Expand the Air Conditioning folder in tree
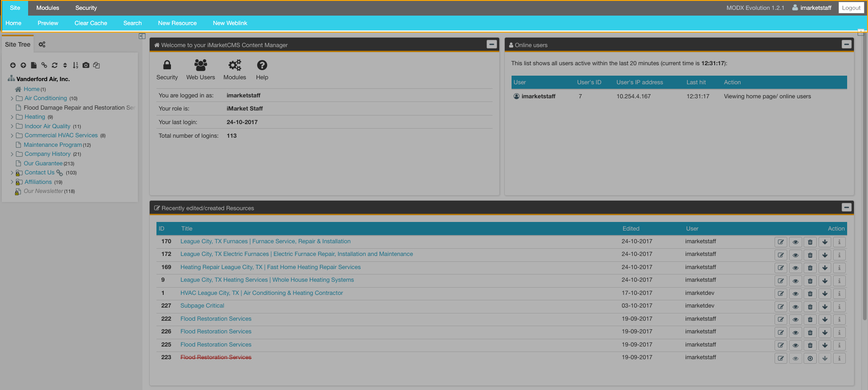 (x=12, y=98)
